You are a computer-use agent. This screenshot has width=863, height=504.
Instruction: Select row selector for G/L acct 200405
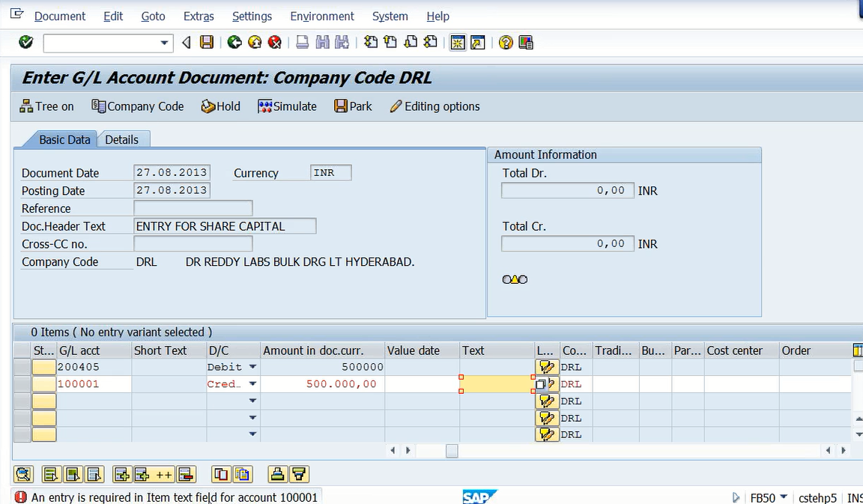22,367
